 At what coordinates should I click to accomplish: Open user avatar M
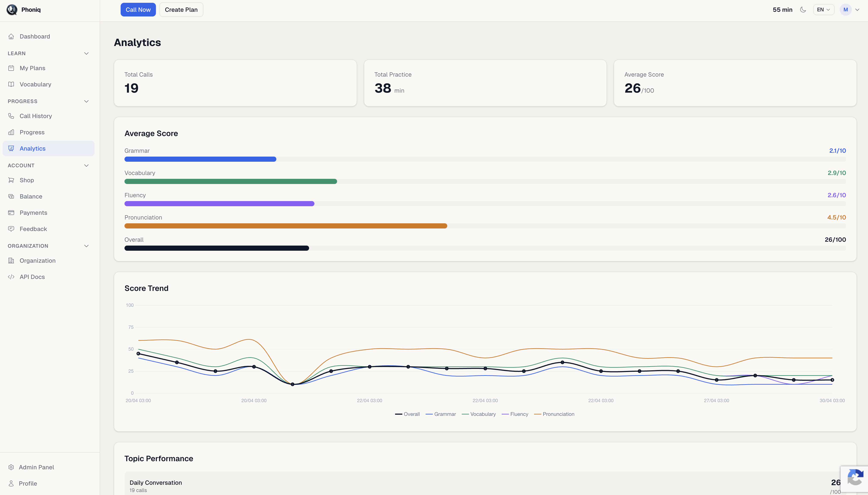[846, 9]
